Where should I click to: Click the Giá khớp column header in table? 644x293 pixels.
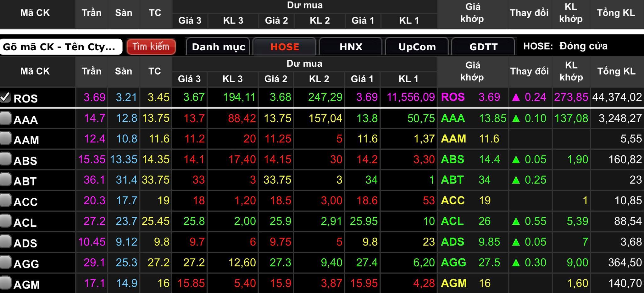click(x=472, y=71)
